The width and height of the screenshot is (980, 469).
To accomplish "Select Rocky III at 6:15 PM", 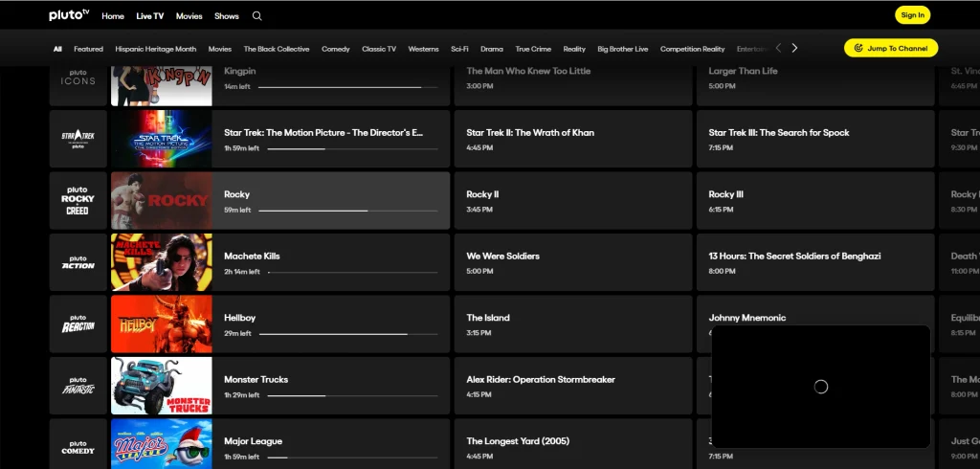I will [815, 200].
